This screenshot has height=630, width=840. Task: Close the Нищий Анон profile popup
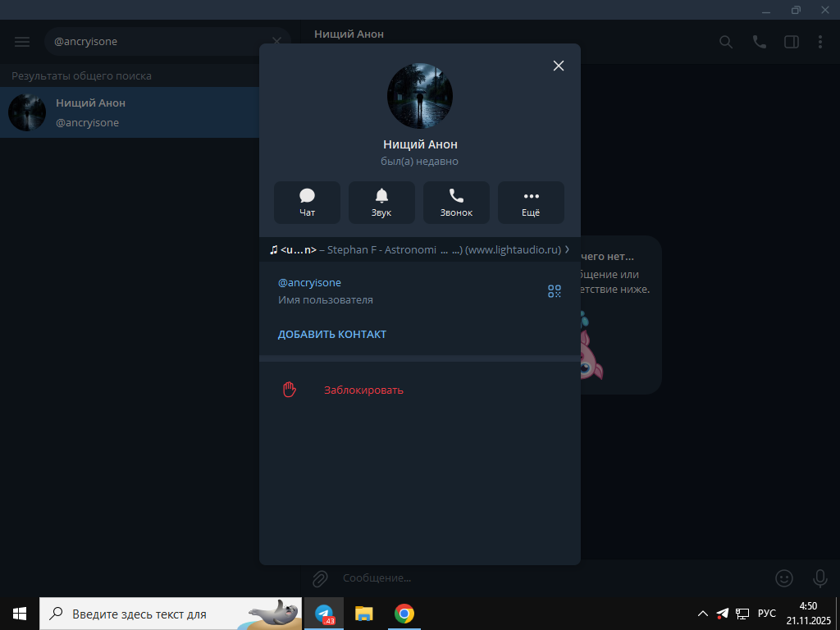click(558, 66)
